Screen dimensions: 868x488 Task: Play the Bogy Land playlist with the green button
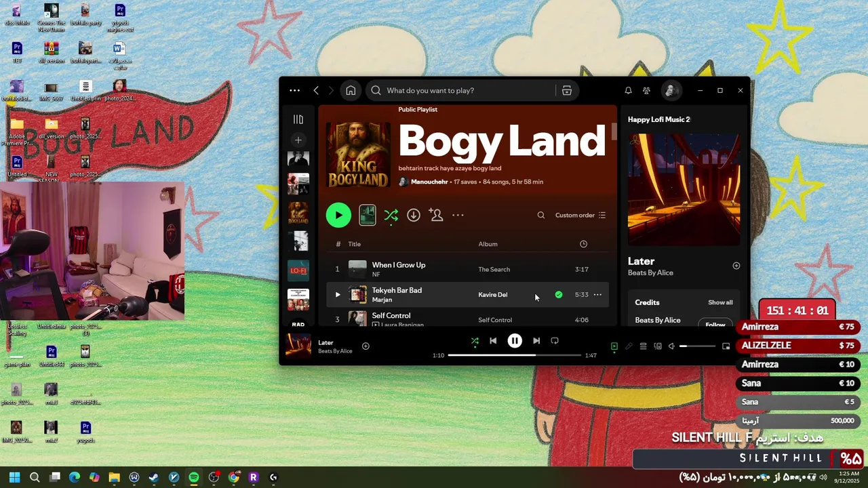coord(338,215)
